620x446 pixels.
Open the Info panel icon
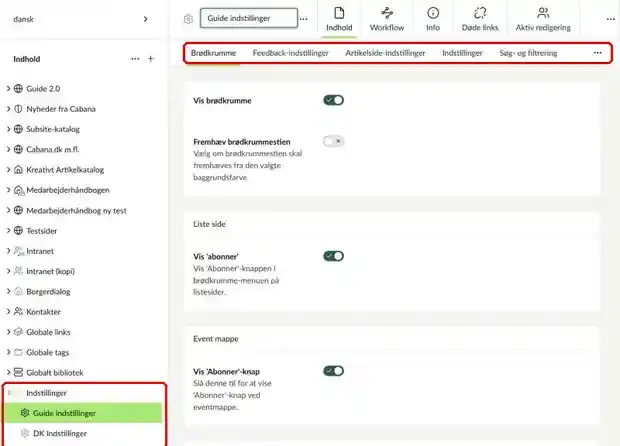[x=433, y=13]
